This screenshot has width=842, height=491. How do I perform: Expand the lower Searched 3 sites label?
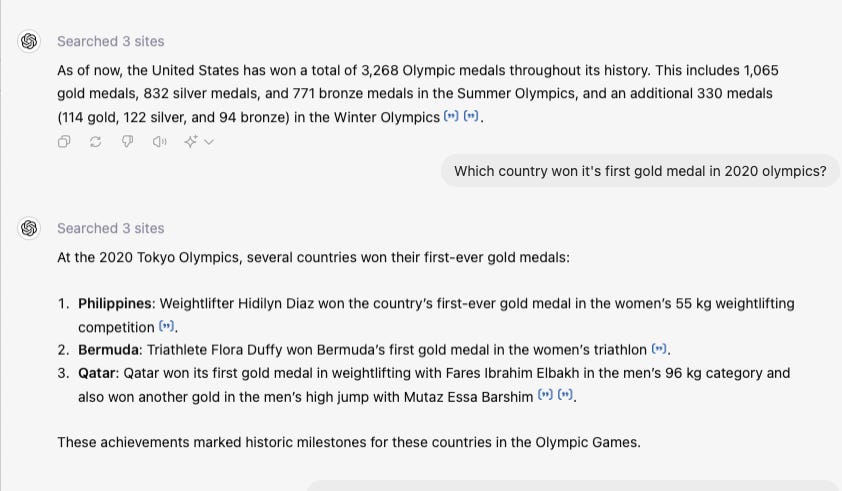[x=111, y=228]
